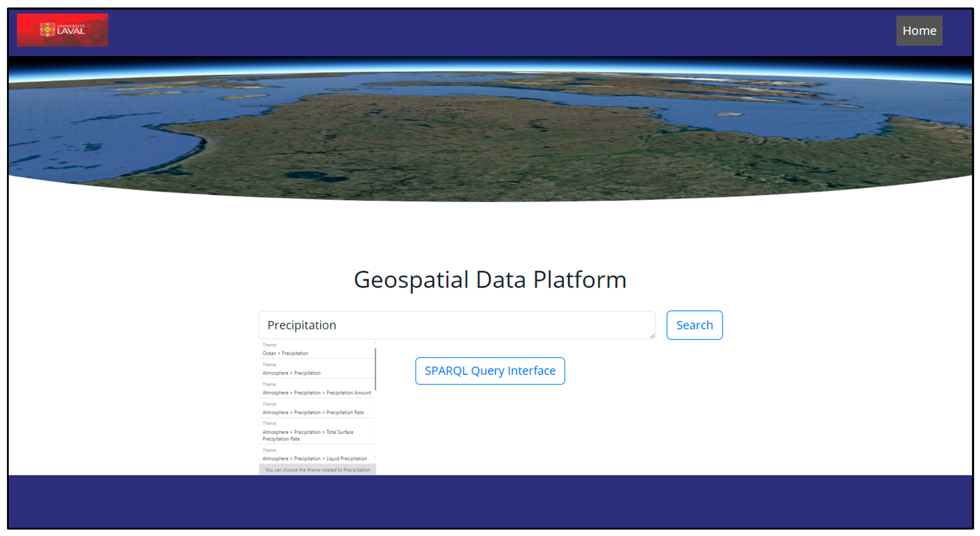Choose Total Surface Precipitation Rate suggestion

point(308,435)
